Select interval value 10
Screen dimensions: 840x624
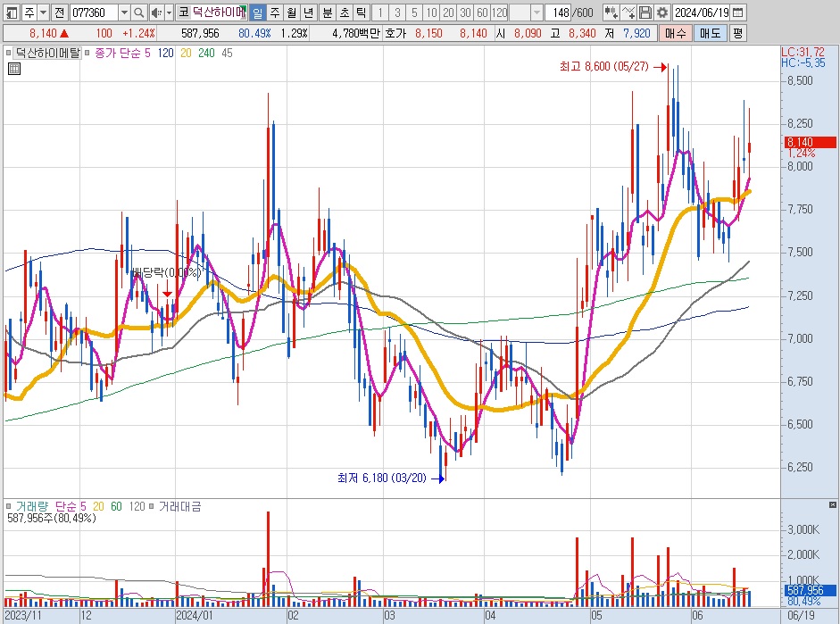pyautogui.click(x=431, y=12)
